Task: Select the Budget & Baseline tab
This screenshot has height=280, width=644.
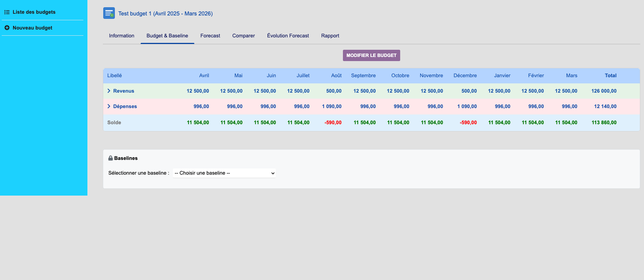Action: [x=167, y=36]
